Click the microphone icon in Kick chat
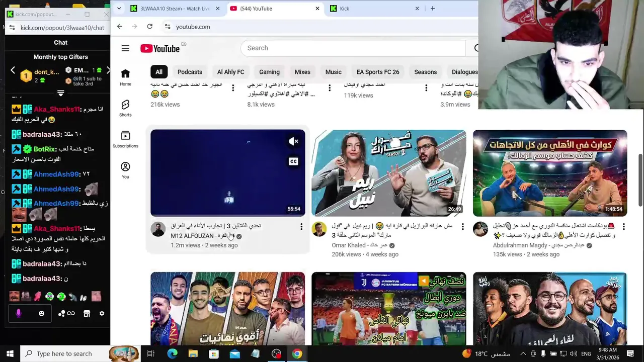 coord(19,313)
